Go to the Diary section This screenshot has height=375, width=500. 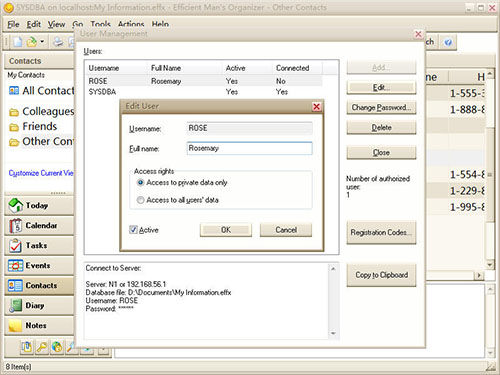(39, 305)
